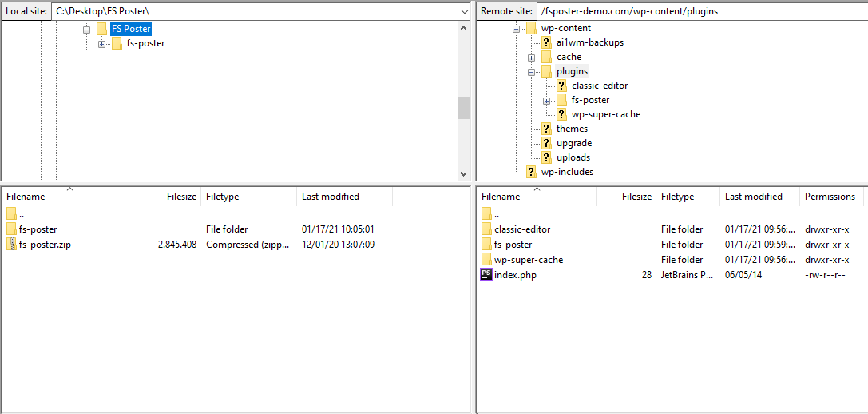
Task: Sort local files by Filetype column
Action: (249, 196)
